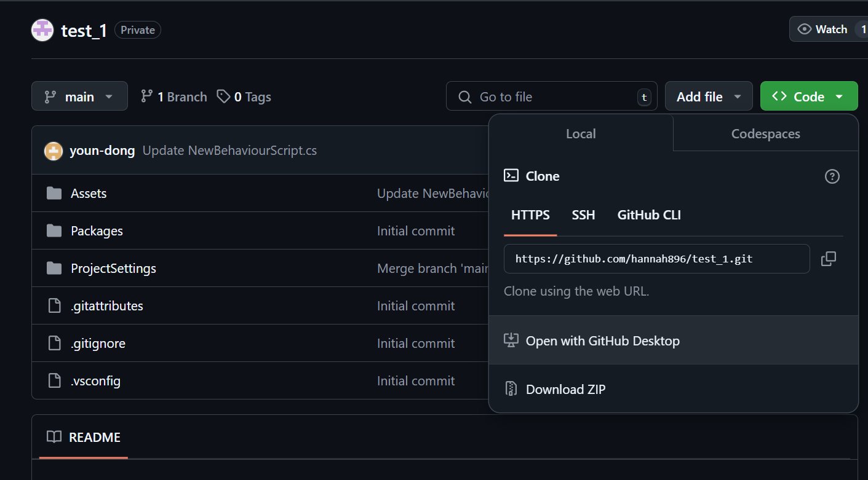Open the Packages folder
The width and height of the screenshot is (868, 480).
[x=97, y=231]
